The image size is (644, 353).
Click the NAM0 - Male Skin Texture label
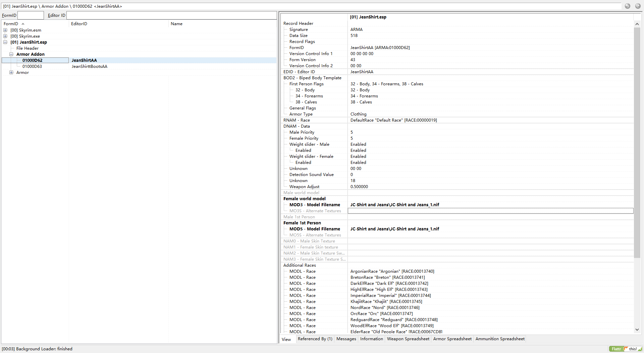[x=309, y=241]
